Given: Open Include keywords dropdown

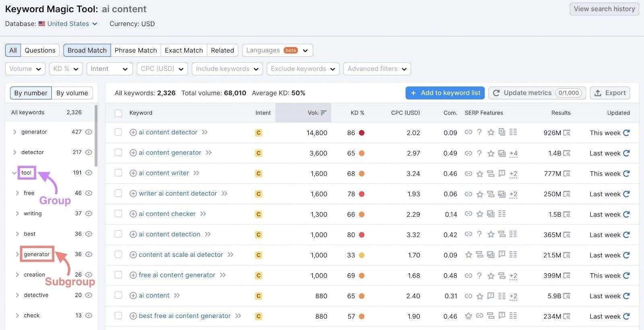Looking at the screenshot, I should click(227, 69).
